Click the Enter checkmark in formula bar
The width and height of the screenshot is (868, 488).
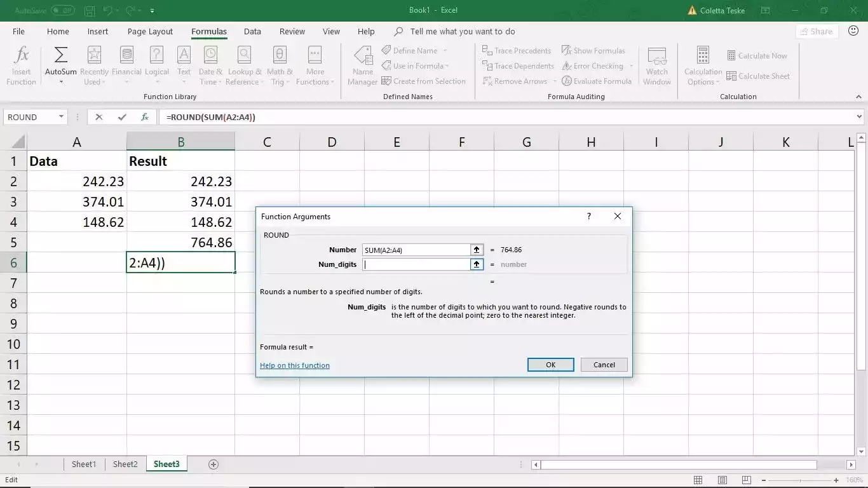click(x=122, y=117)
